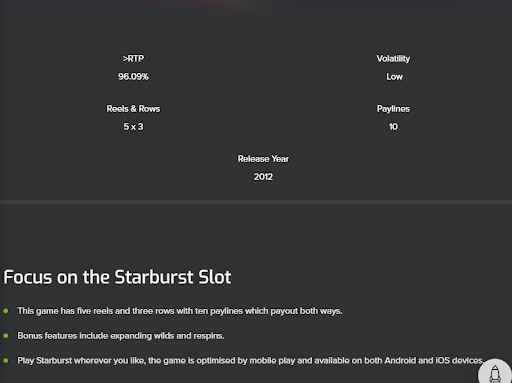
Task: Select the paylines value 10
Action: click(x=393, y=127)
